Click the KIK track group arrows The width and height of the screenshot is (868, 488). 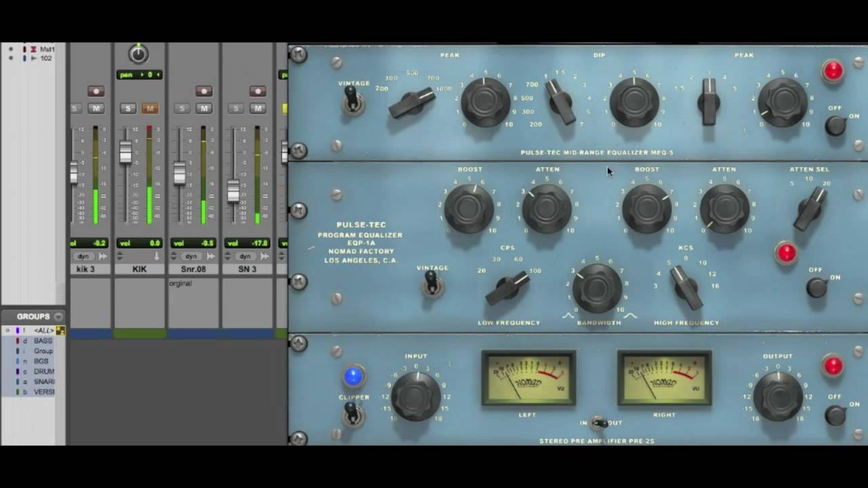(119, 256)
